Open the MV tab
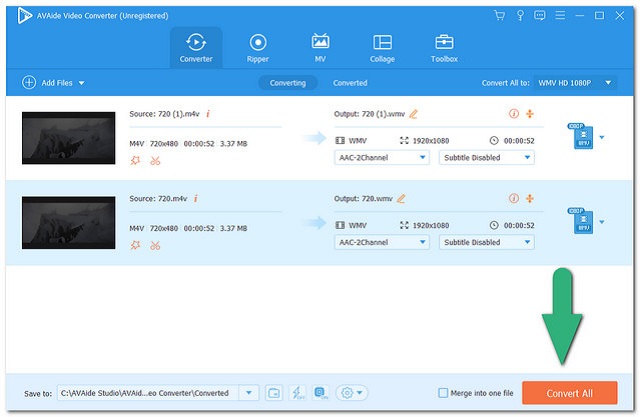This screenshot has width=640, height=417. 320,48
